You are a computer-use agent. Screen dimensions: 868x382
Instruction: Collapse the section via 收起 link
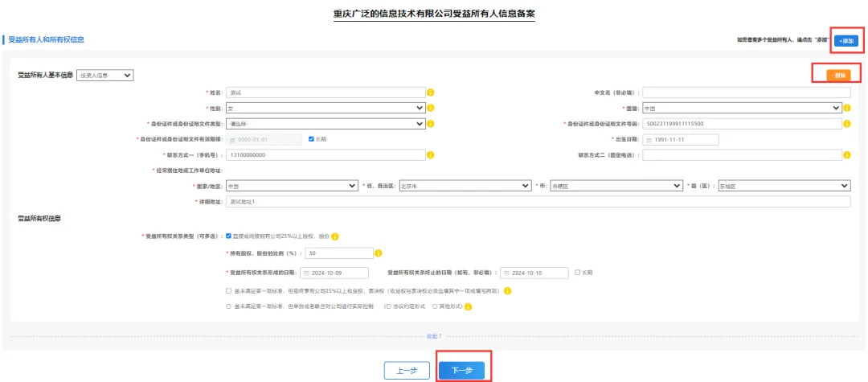click(x=433, y=336)
